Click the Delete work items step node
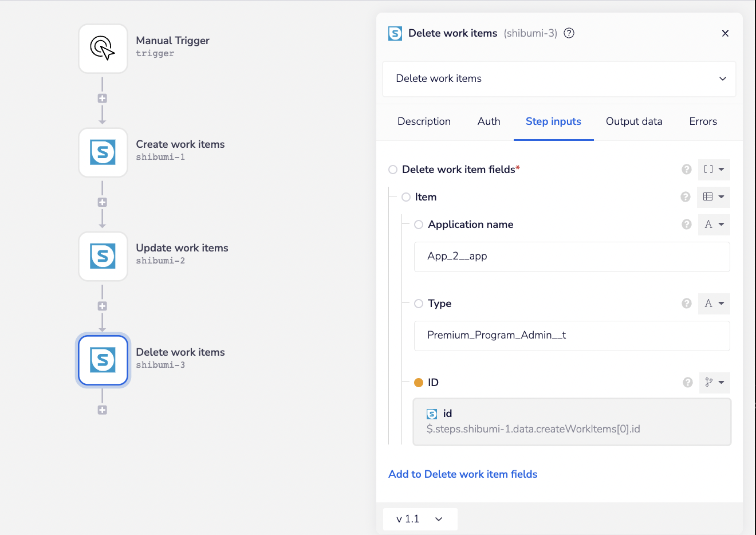The image size is (756, 535). (x=103, y=360)
